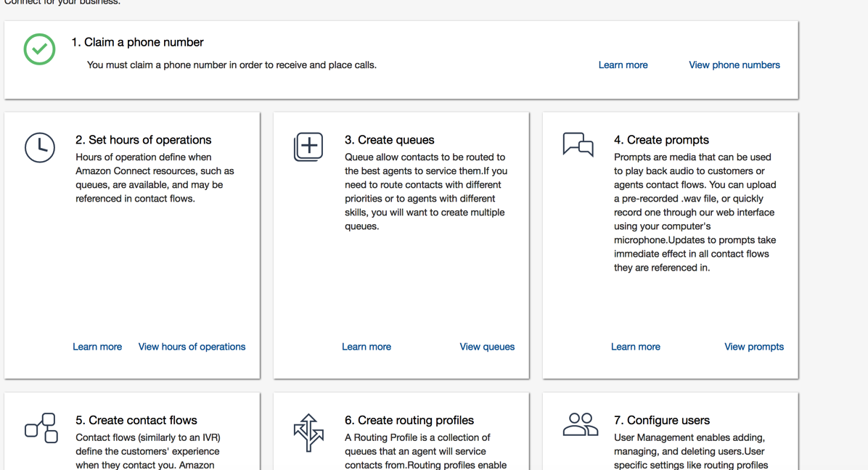Go to the View prompts link

[x=753, y=347]
